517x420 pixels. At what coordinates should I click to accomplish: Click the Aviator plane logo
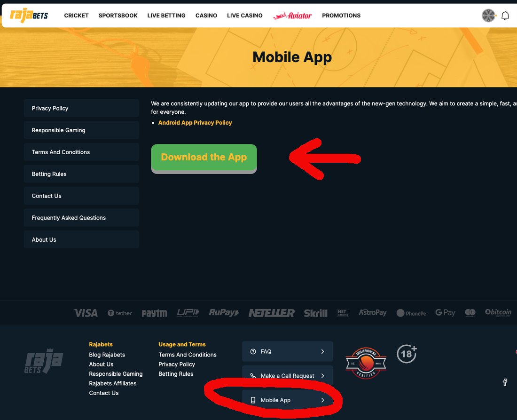(292, 16)
